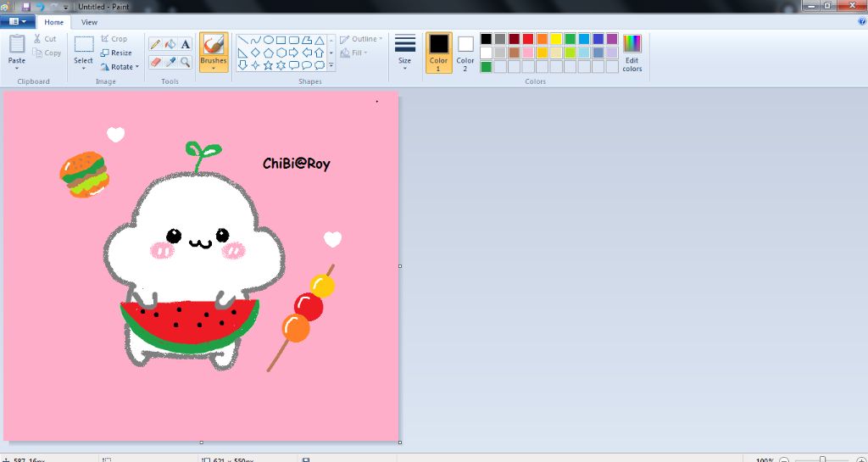The width and height of the screenshot is (868, 462).
Task: Choose the Six-point star shape
Action: pos(281,65)
